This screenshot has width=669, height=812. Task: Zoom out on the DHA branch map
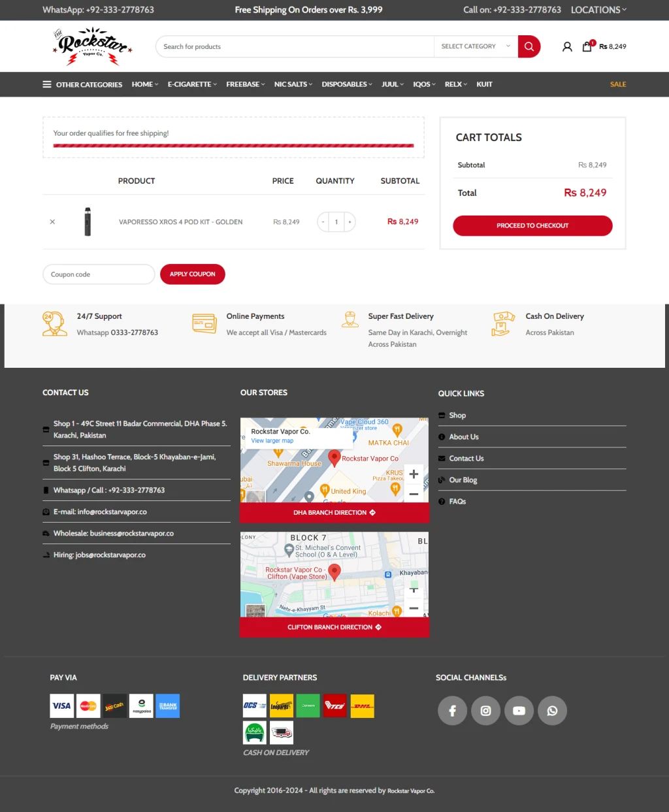(414, 494)
